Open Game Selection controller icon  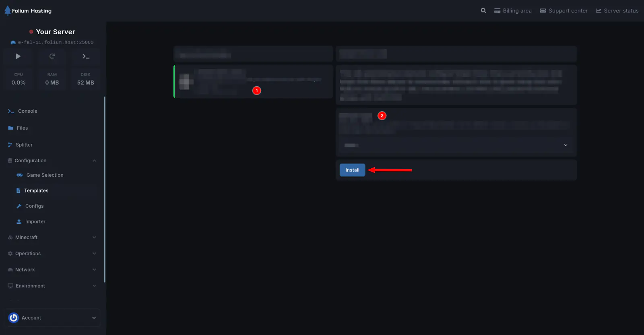(x=19, y=175)
